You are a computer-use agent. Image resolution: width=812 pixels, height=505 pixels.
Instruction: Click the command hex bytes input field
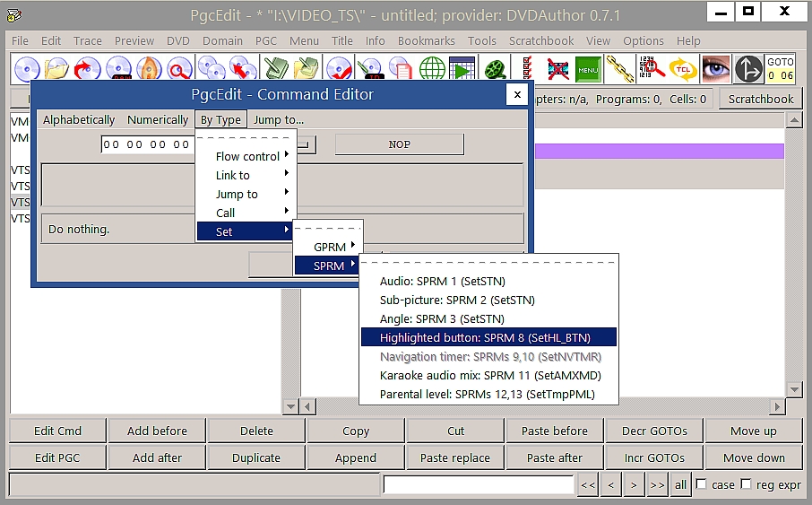[x=148, y=144]
